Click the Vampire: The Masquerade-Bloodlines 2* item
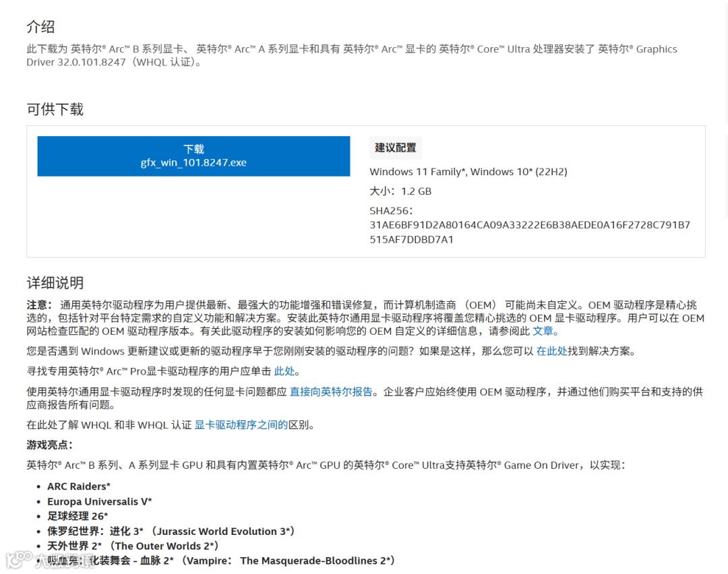 coord(221,561)
